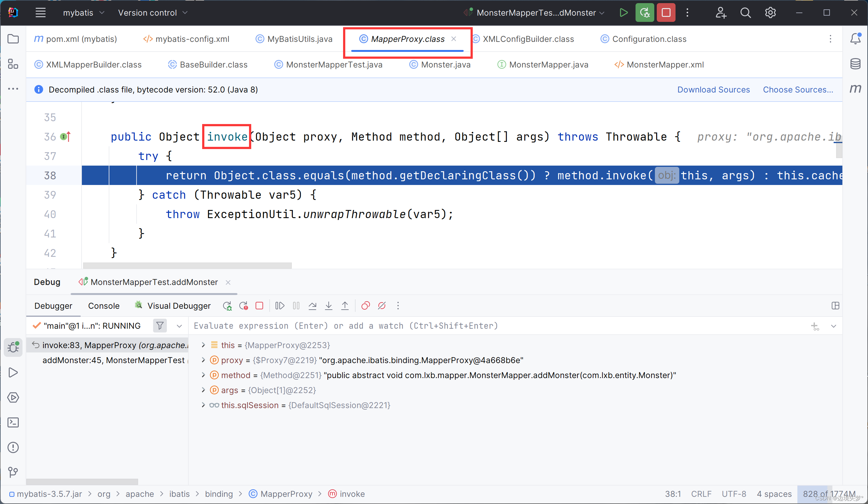
Task: Show more tool windows ellipsis on left bar
Action: [13, 89]
